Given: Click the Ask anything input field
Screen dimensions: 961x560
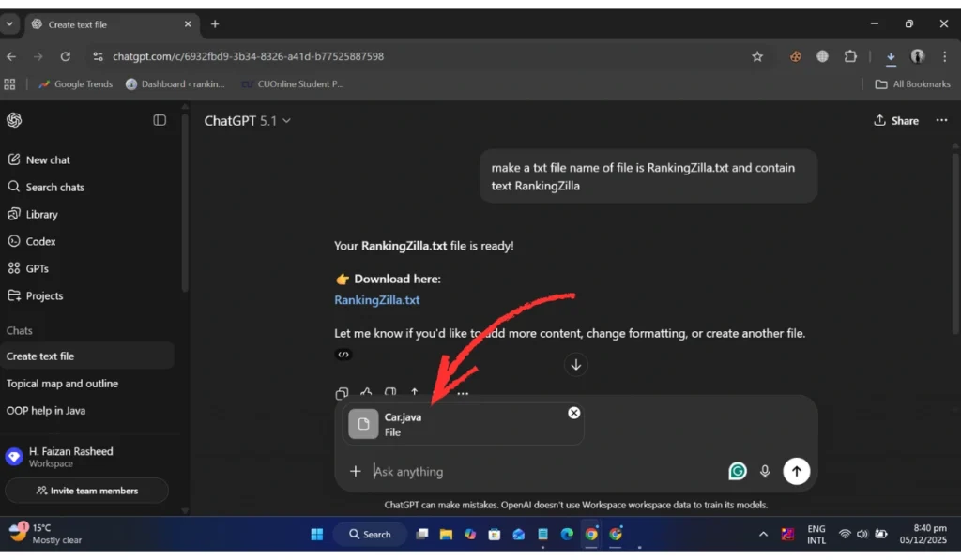Looking at the screenshot, I should pos(544,472).
